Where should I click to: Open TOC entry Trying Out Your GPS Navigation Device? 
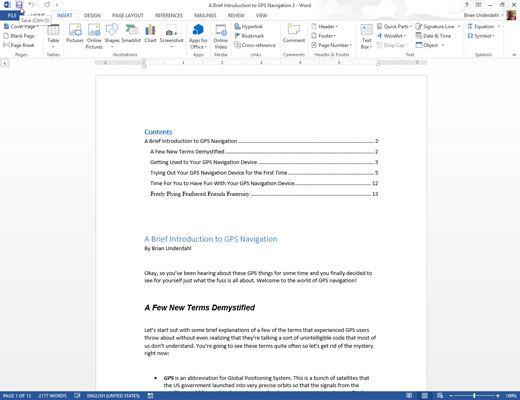264,173
